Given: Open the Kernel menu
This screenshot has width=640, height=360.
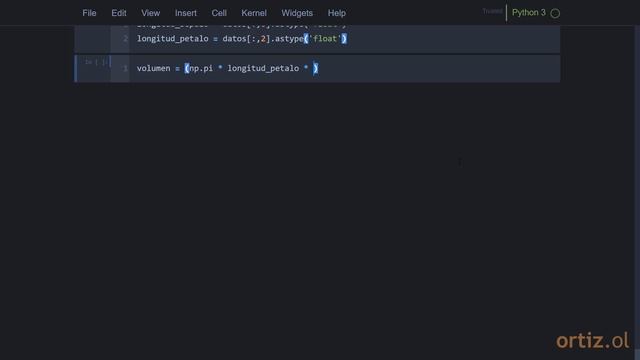Looking at the screenshot, I should click(254, 13).
